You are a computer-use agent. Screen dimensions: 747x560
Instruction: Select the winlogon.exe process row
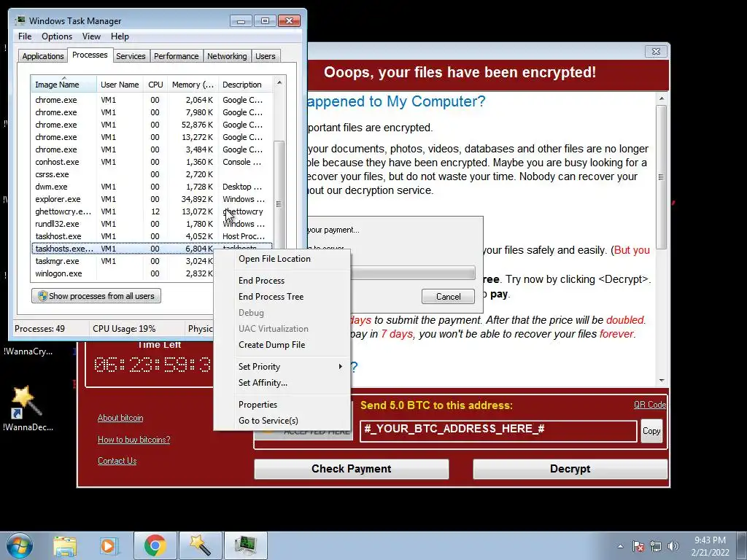(x=123, y=273)
